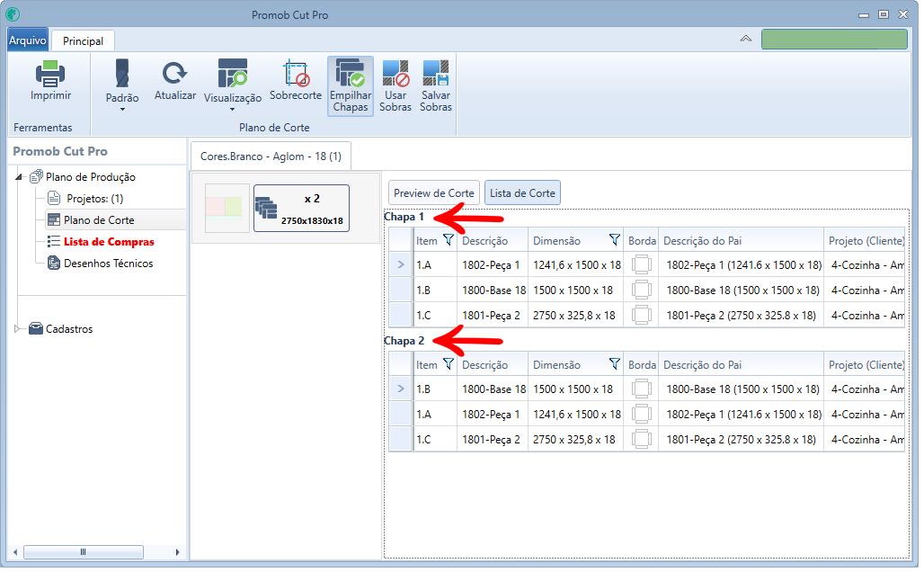Click the green progress bar at top right
The width and height of the screenshot is (924, 572).
click(x=834, y=39)
